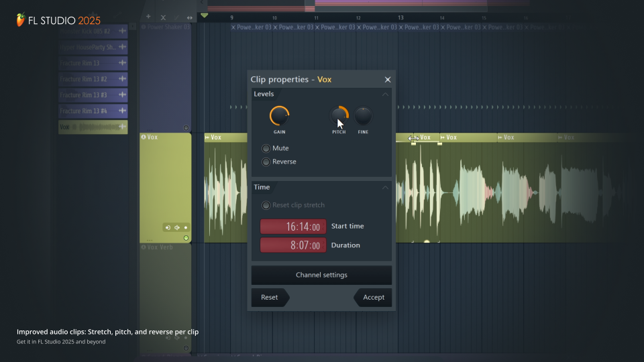Click the add track plus icon

[148, 17]
